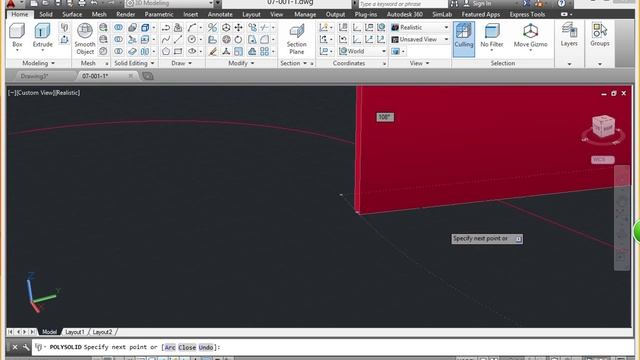Screen dimensions: 640x360
Task: Click the Erase tool icon
Action: pos(213,51)
